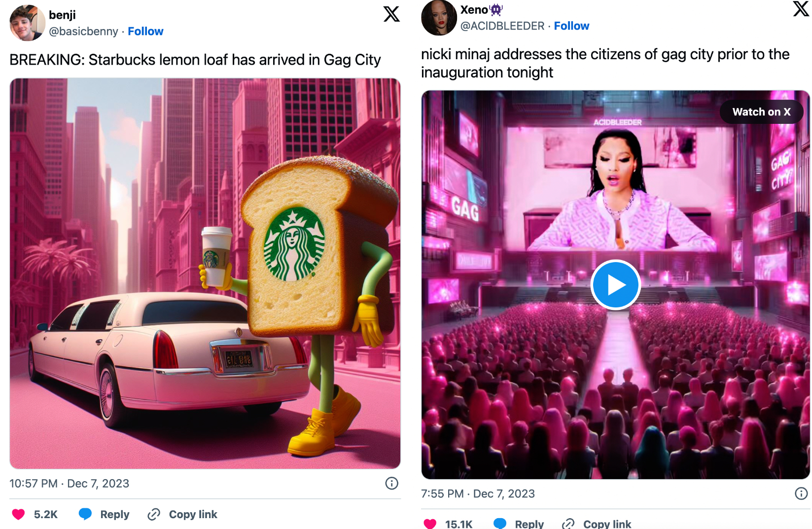Click the reply bubble icon on benji's tweet
Screen dimensions: 812x529
85,514
